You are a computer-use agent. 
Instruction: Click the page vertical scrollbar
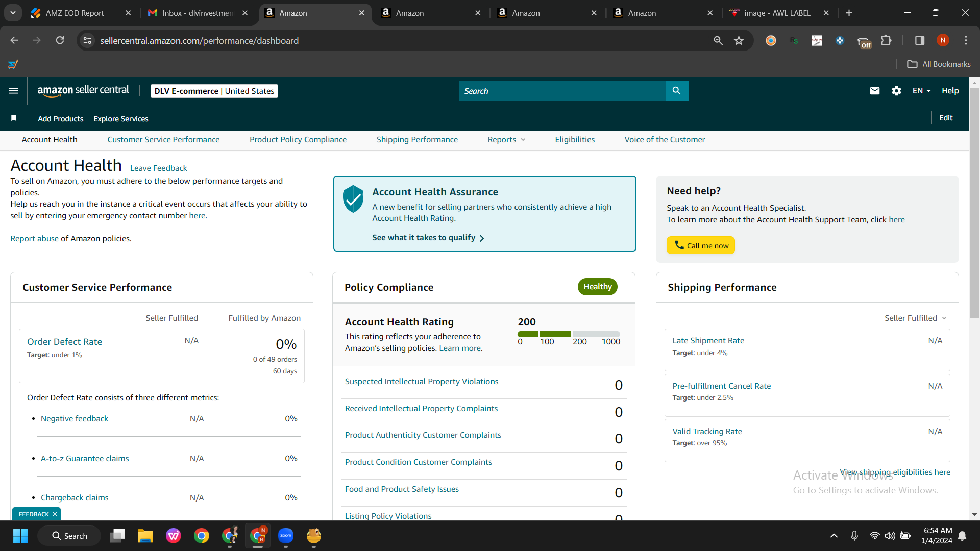974,204
